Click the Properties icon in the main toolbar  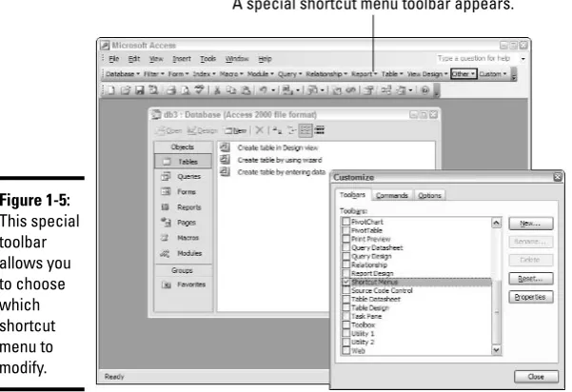tap(369, 90)
